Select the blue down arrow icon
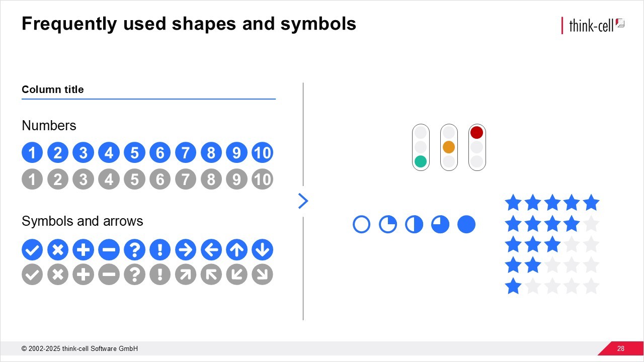The width and height of the screenshot is (644, 362). pos(262,249)
